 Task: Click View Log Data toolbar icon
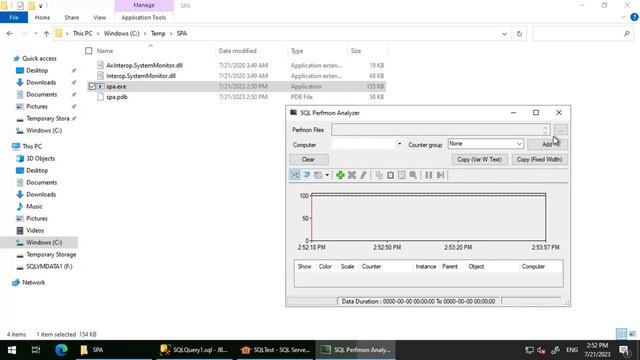(307, 175)
